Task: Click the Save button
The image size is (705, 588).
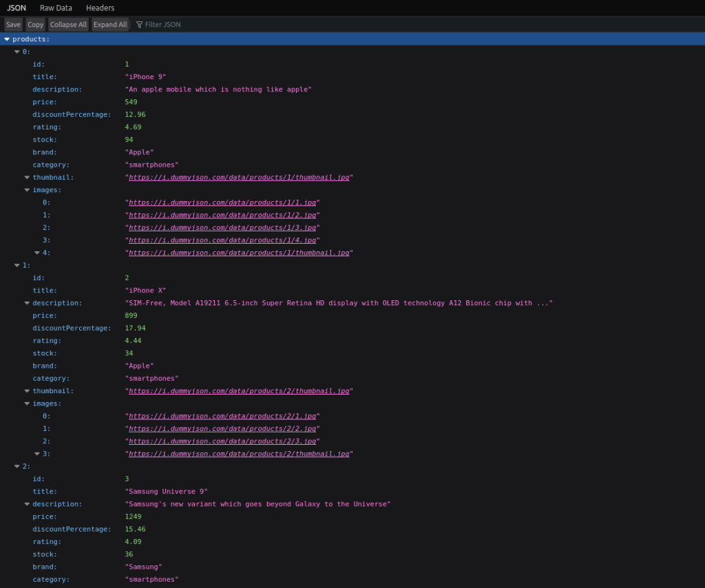Action: point(13,24)
